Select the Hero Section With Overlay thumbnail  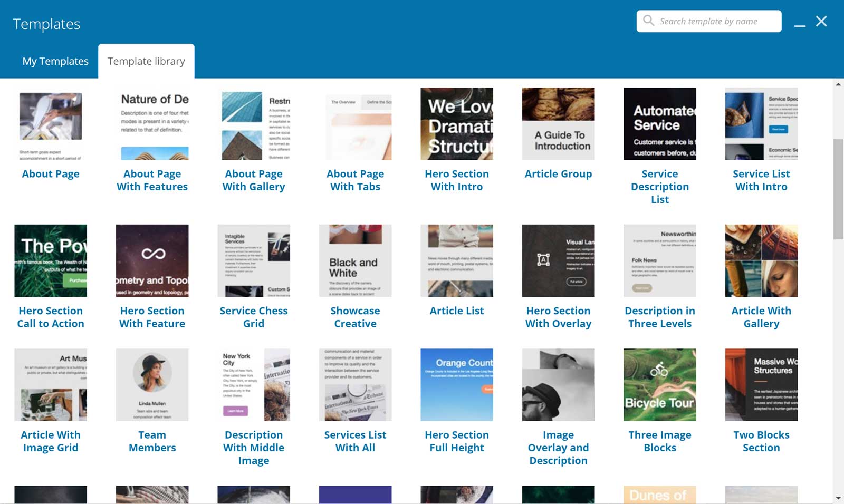559,261
